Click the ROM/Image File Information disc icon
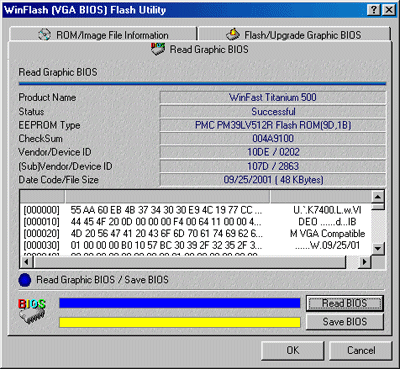The height and width of the screenshot is (369, 400). click(x=44, y=35)
